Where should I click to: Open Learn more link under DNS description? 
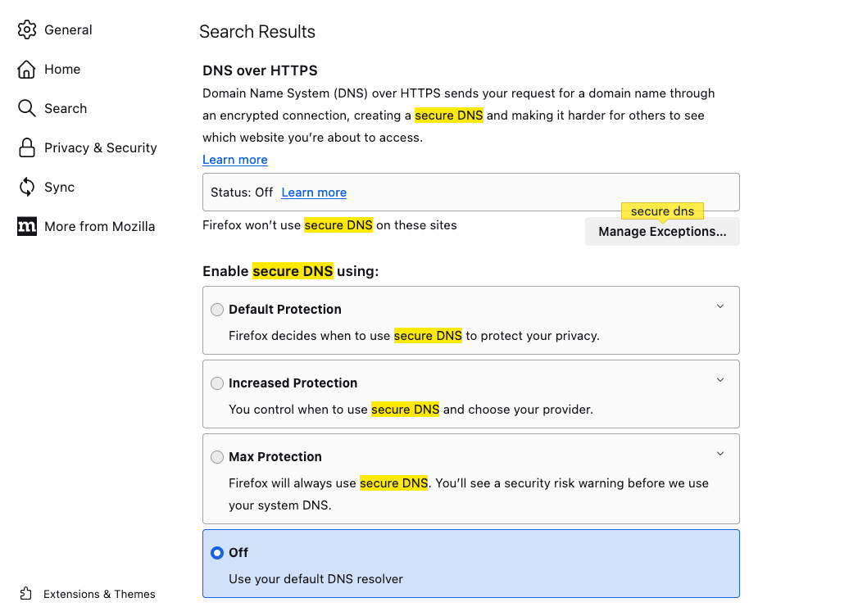coord(234,160)
